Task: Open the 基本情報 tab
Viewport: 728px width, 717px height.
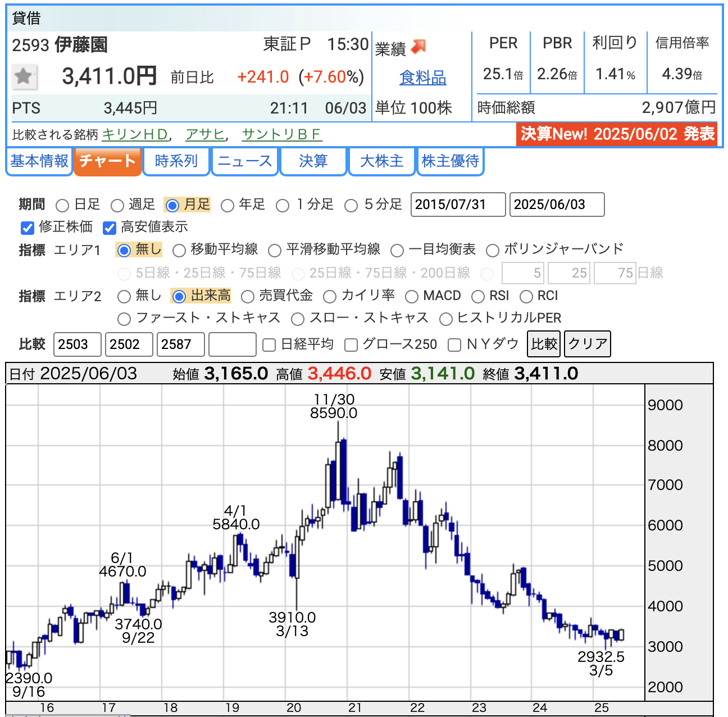Action: tap(39, 162)
